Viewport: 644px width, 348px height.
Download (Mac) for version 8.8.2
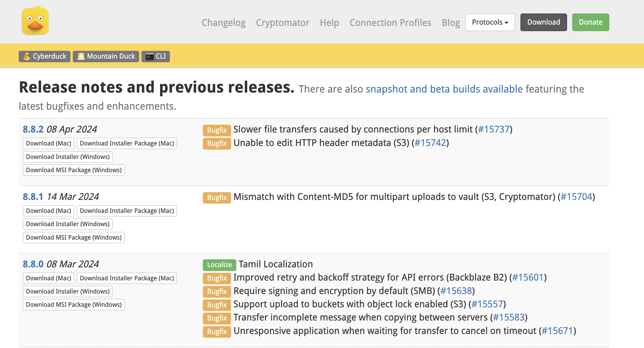pyautogui.click(x=49, y=143)
